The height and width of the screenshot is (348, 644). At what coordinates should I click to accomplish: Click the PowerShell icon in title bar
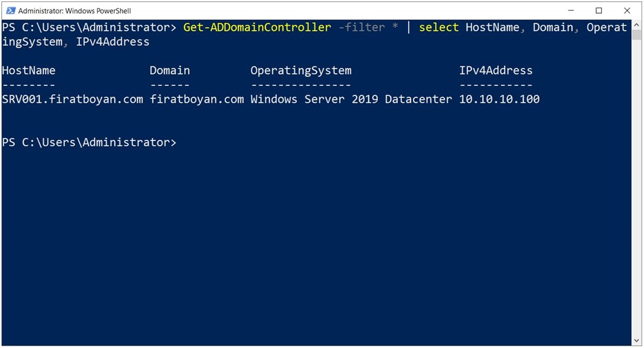pyautogui.click(x=11, y=11)
